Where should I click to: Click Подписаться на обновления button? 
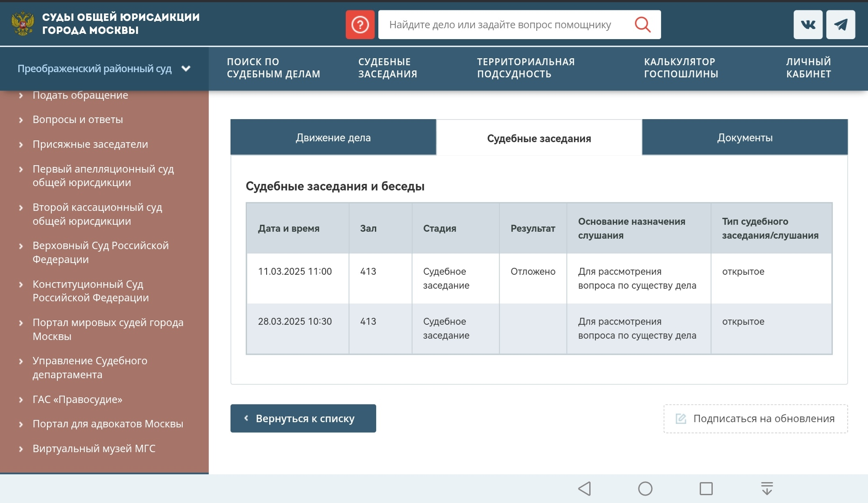click(x=755, y=419)
